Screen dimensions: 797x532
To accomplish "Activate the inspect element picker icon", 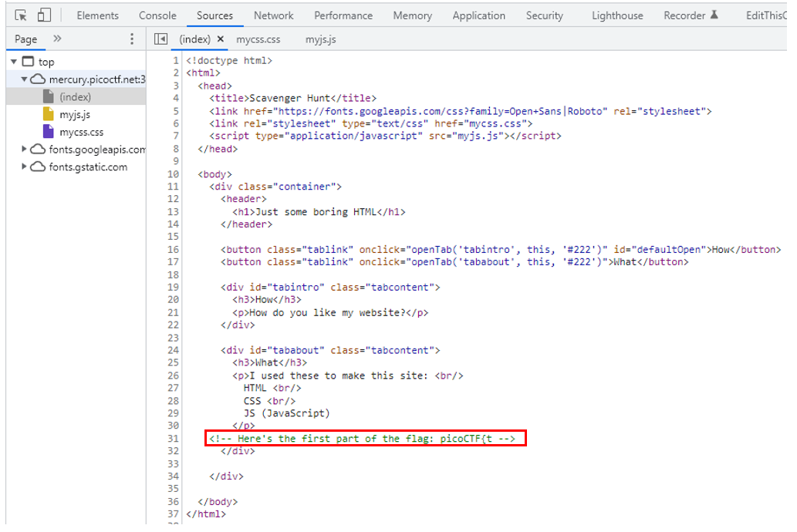I will pyautogui.click(x=21, y=15).
